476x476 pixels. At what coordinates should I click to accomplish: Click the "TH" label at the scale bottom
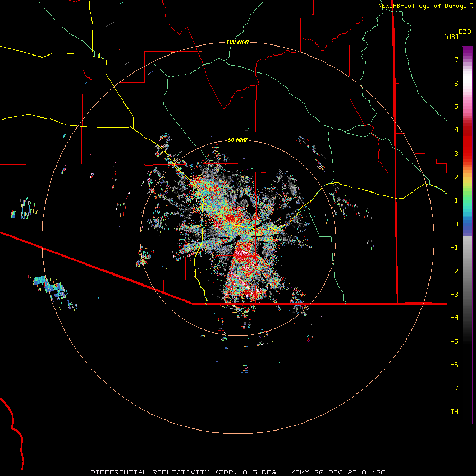point(454,411)
